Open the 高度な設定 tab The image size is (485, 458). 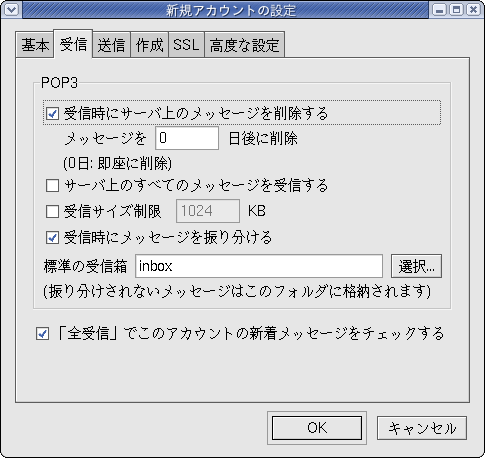244,45
